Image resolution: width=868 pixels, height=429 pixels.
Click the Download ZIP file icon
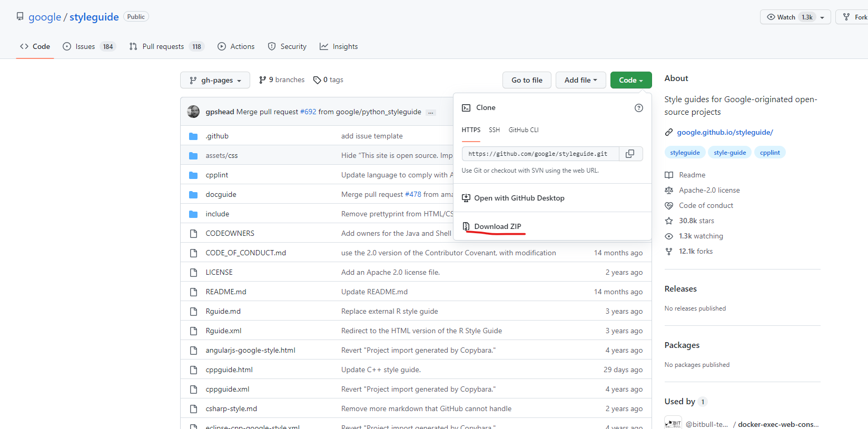[x=466, y=226]
